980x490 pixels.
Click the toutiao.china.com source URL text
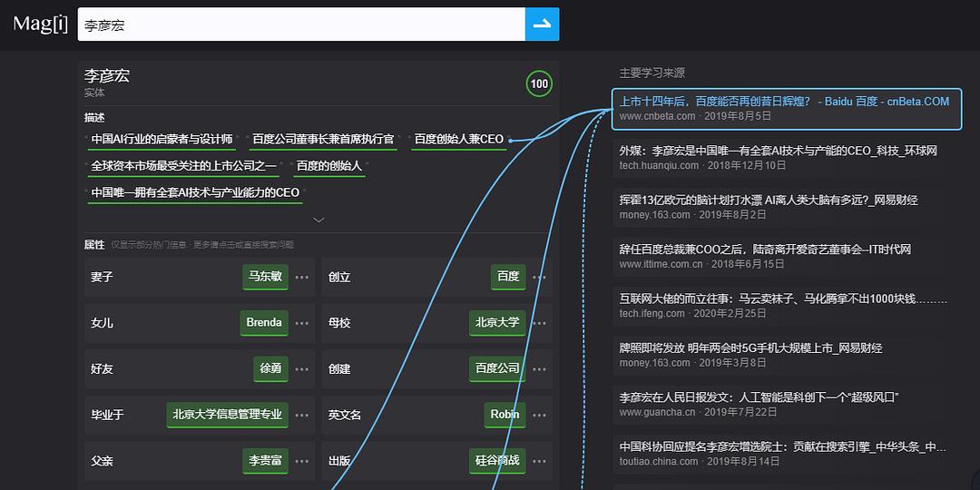(659, 462)
